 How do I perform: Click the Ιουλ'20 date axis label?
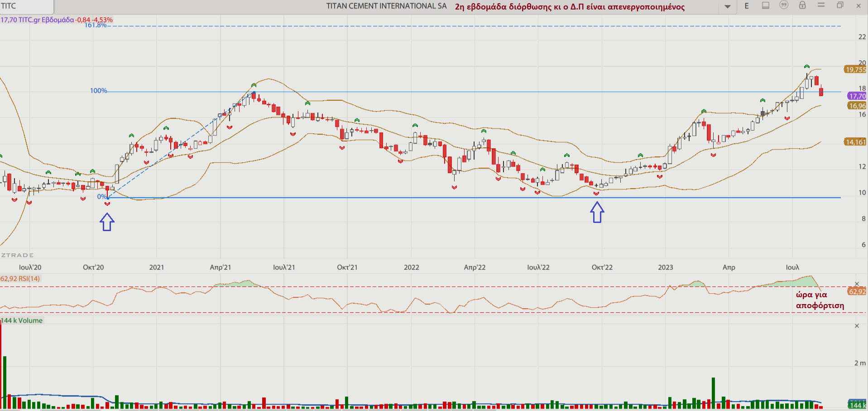point(30,267)
